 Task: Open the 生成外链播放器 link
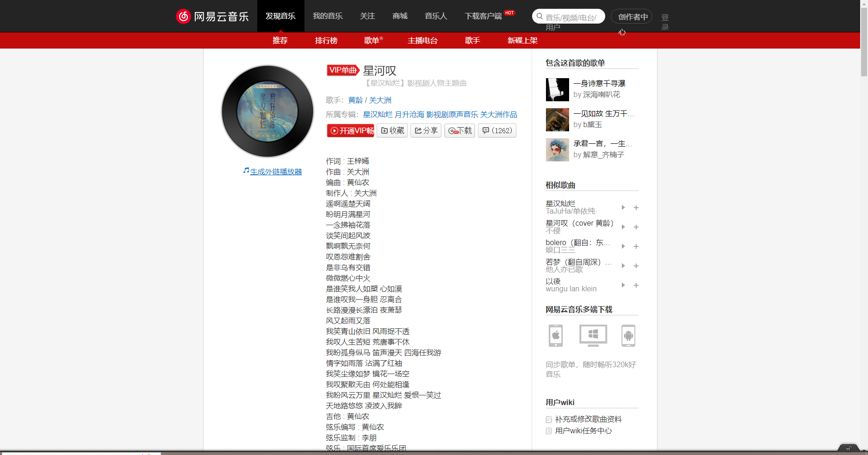click(x=275, y=171)
